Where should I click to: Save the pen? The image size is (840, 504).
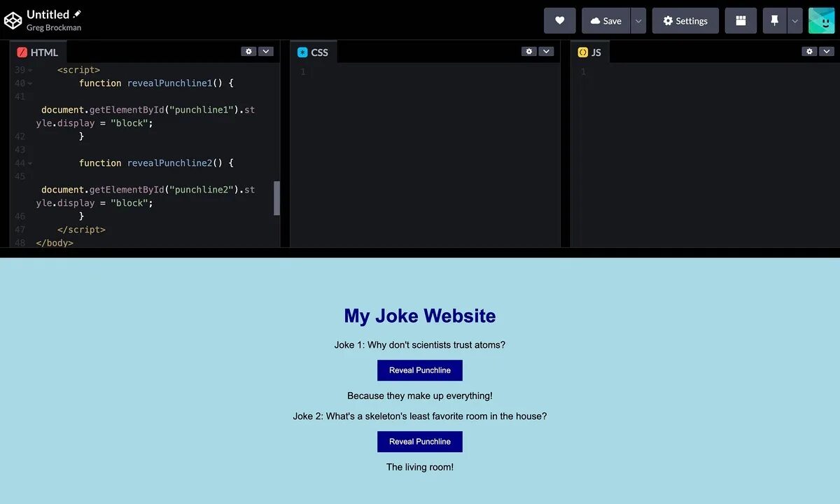(x=606, y=21)
